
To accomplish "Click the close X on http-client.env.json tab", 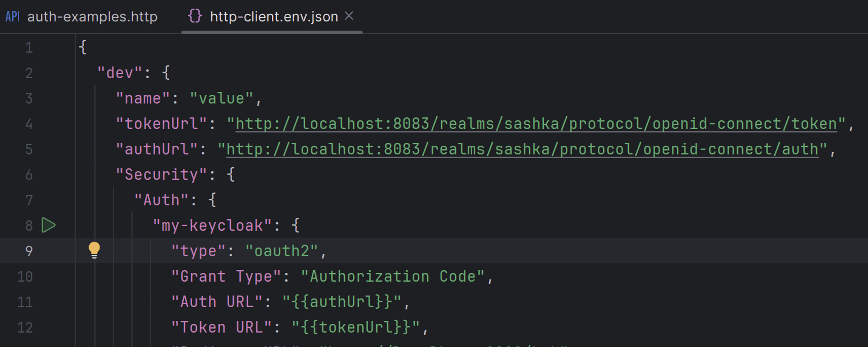I will 349,16.
